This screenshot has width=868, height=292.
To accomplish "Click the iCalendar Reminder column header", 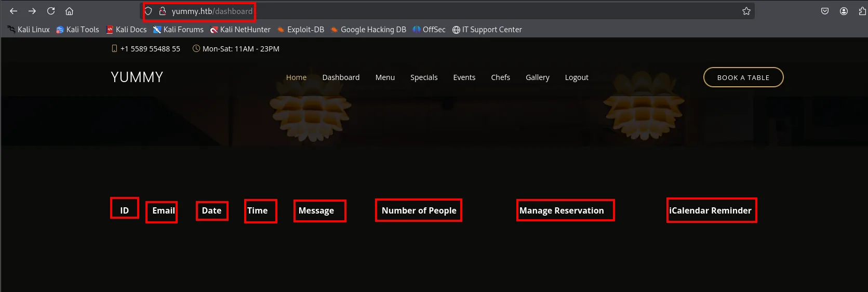I will pyautogui.click(x=710, y=210).
